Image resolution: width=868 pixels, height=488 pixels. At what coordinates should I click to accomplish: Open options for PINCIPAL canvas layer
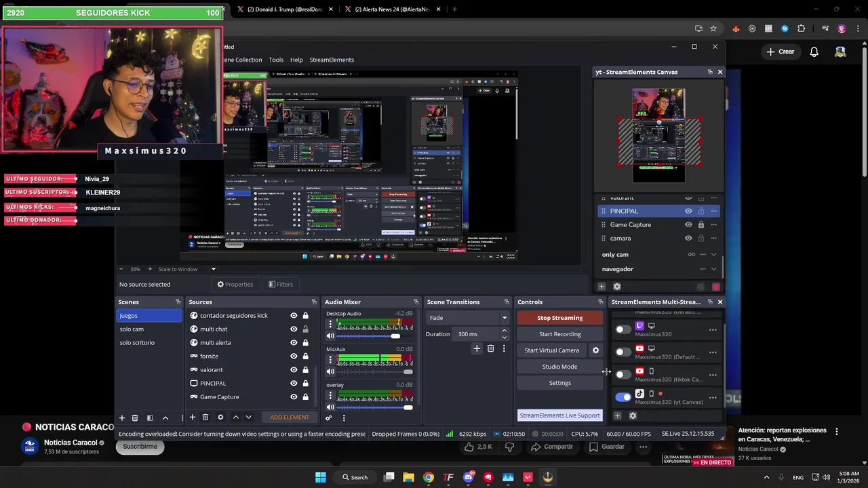[713, 211]
